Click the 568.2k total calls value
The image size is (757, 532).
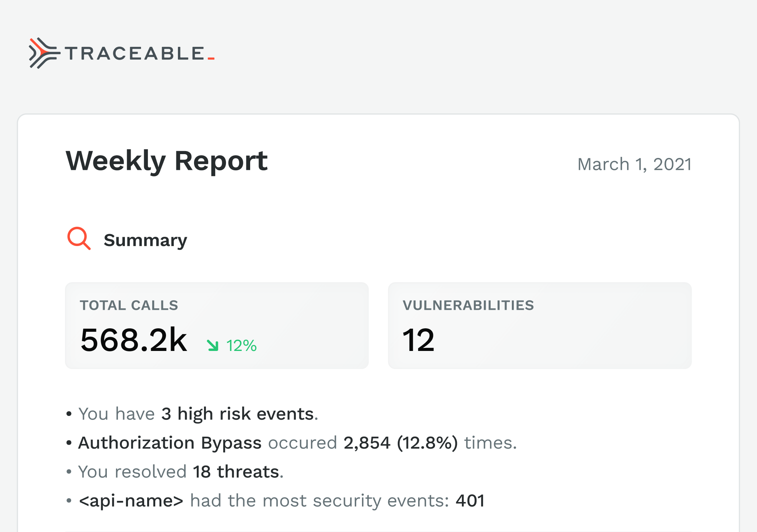pyautogui.click(x=134, y=340)
